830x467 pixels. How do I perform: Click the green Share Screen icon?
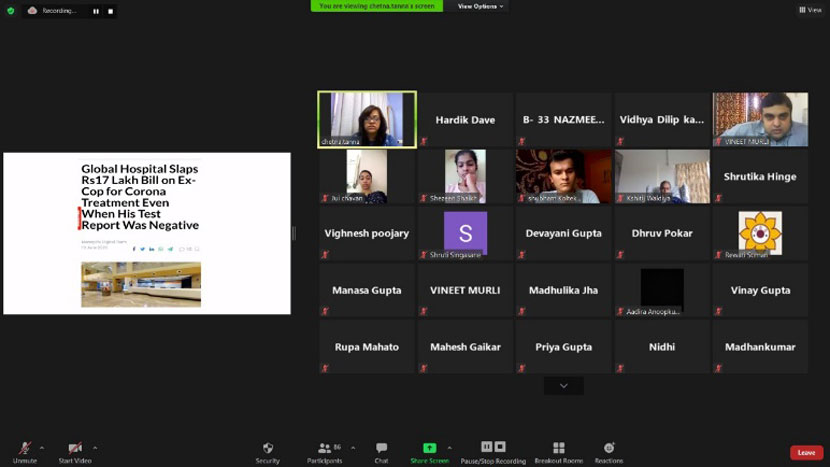429,448
